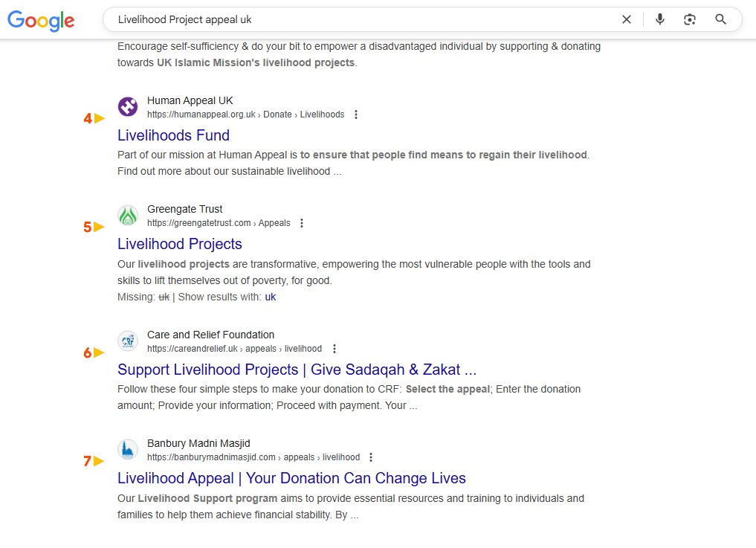This screenshot has width=756, height=548.
Task: Open more options for Care and Relief result
Action: coord(334,349)
